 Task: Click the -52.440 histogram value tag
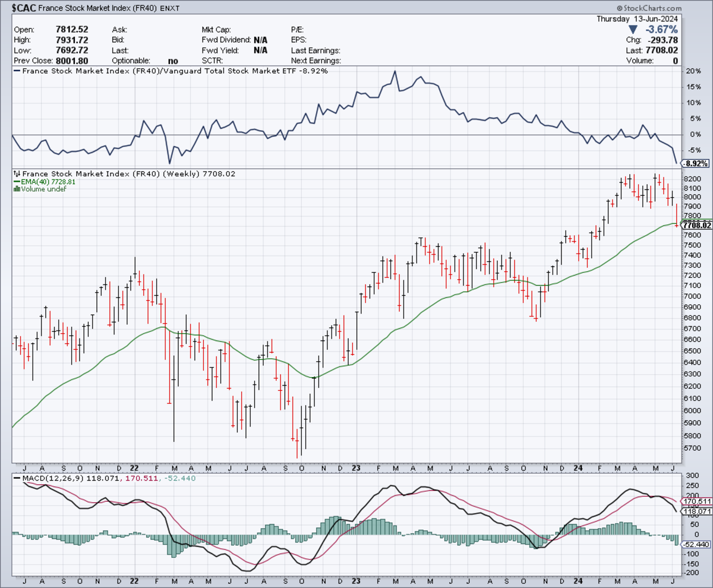696,544
